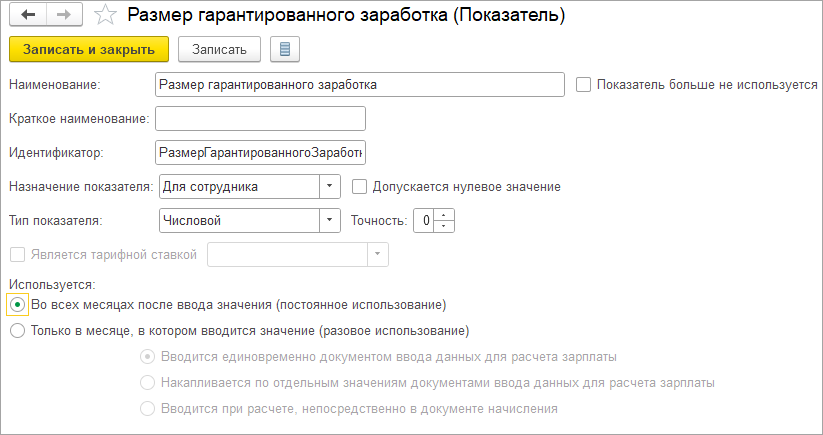Open the report list icon button
The height and width of the screenshot is (435, 823).
(286, 49)
